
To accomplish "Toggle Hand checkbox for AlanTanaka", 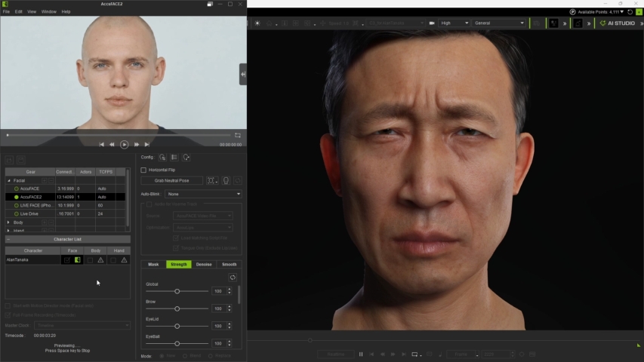I will point(113,259).
